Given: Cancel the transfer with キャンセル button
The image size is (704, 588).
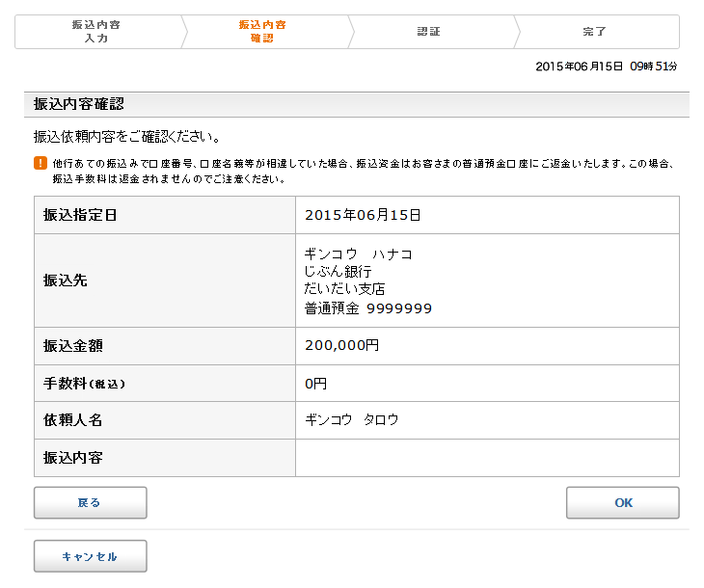Looking at the screenshot, I should point(90,556).
